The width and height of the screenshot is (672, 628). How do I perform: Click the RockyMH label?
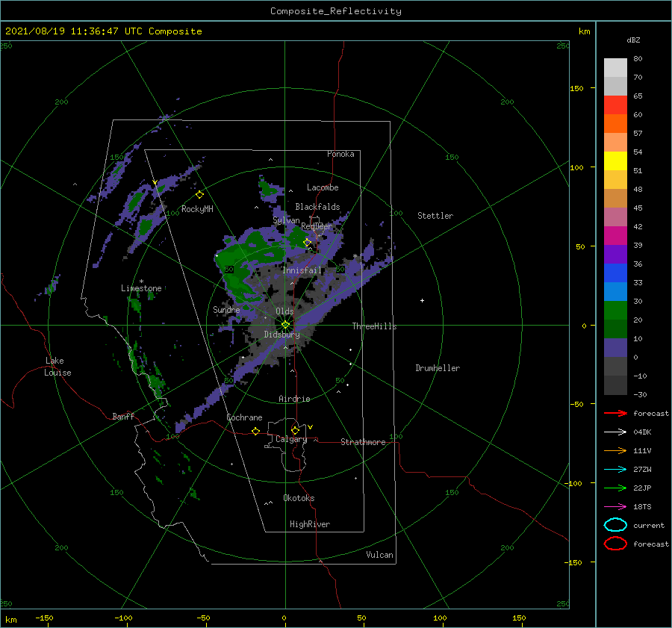[197, 209]
